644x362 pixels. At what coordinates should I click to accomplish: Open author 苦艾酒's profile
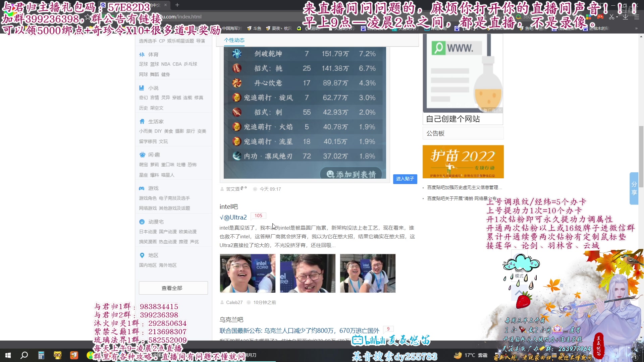[236, 189]
